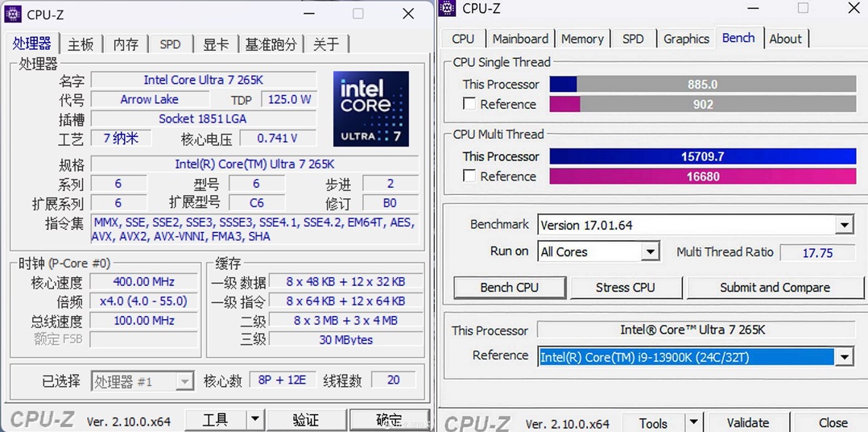Click the 名字 field showing Intel Core Ultra 7 265K

[204, 80]
